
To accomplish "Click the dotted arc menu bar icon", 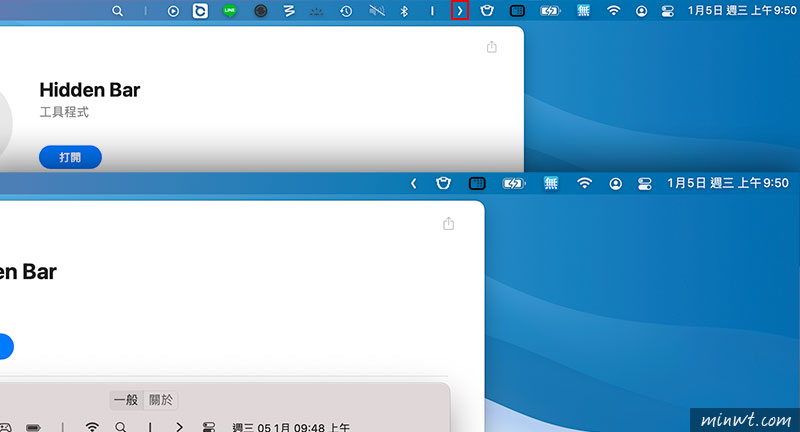I will [317, 11].
